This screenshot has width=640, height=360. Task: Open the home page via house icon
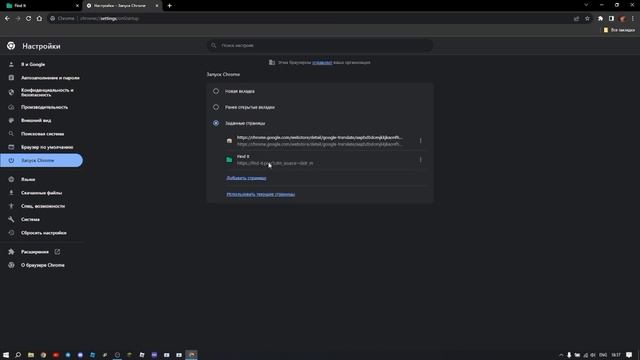(39, 18)
